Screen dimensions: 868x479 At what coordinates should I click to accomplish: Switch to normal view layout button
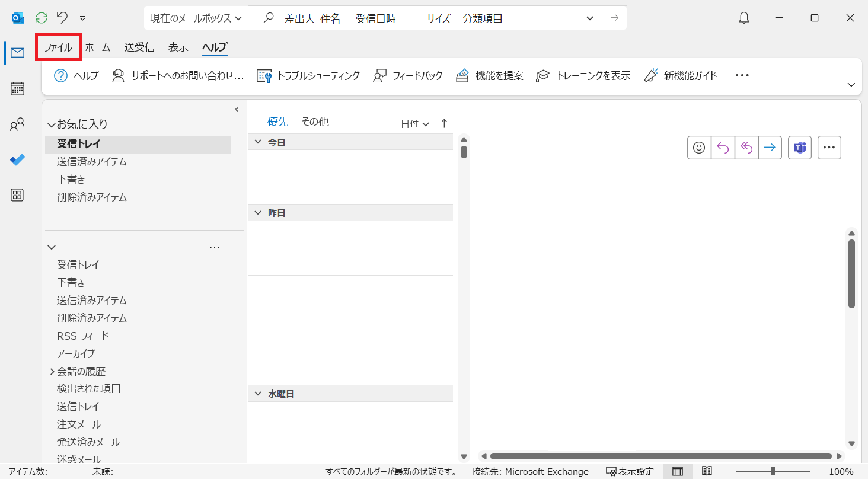[677, 471]
